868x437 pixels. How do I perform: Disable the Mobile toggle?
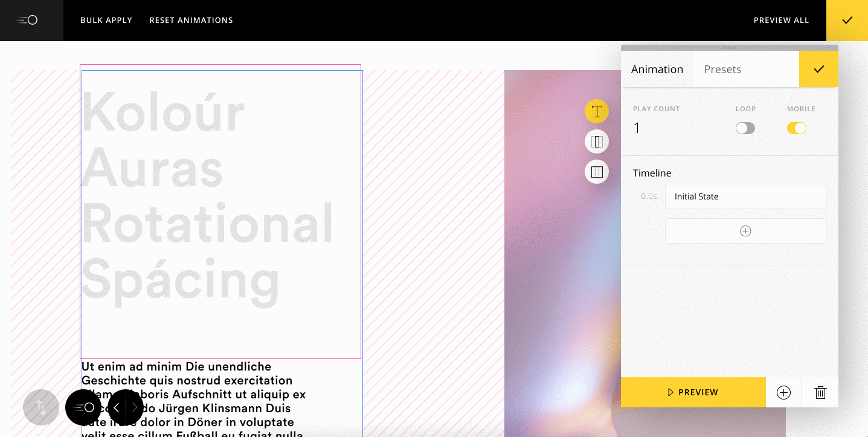click(797, 128)
